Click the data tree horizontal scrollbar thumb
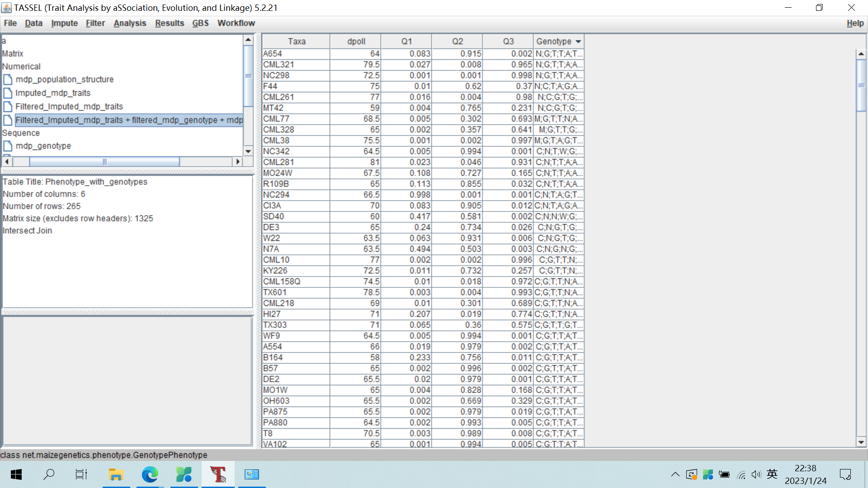 [x=104, y=162]
